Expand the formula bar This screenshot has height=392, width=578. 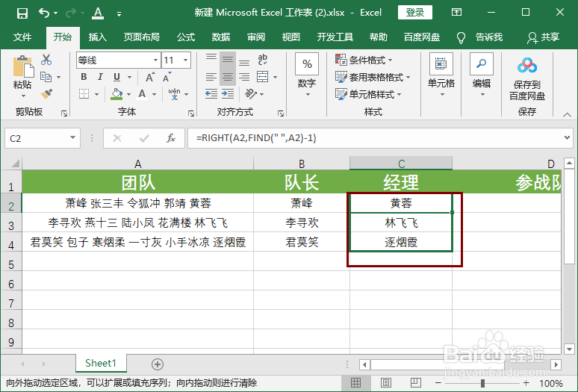point(567,138)
